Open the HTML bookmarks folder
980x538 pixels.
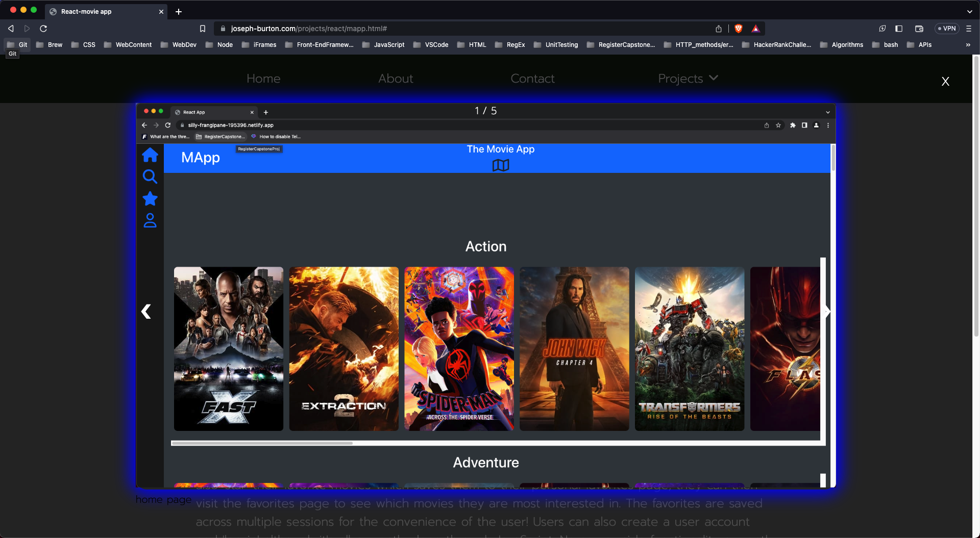pyautogui.click(x=472, y=45)
